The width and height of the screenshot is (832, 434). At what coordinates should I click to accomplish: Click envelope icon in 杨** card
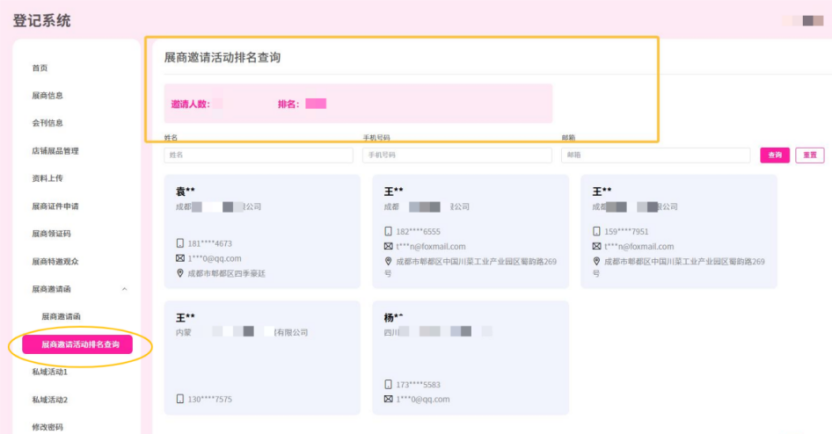click(388, 399)
